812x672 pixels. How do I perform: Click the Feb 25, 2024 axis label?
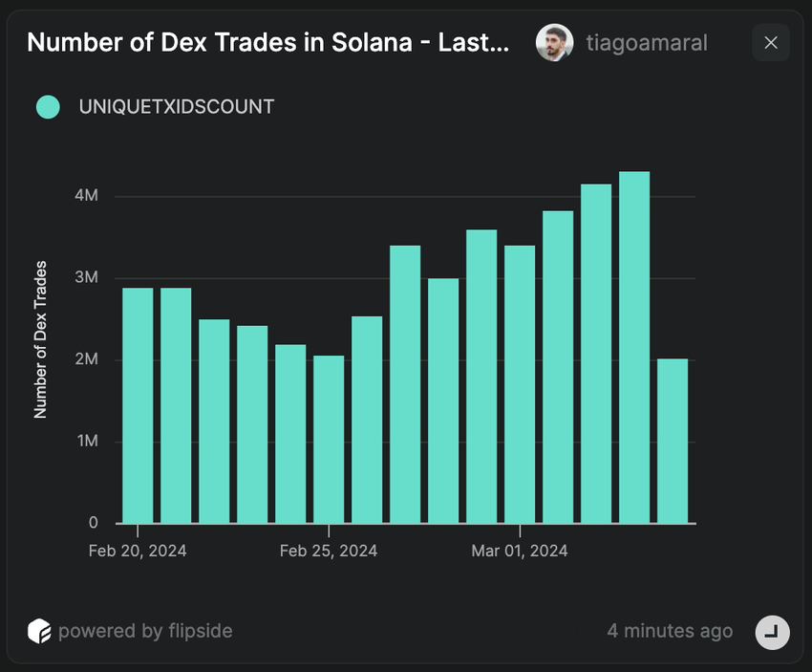pyautogui.click(x=329, y=551)
